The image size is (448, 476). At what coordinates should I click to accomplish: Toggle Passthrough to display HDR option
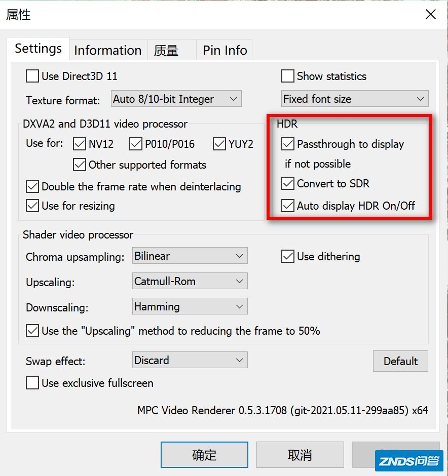coord(288,144)
